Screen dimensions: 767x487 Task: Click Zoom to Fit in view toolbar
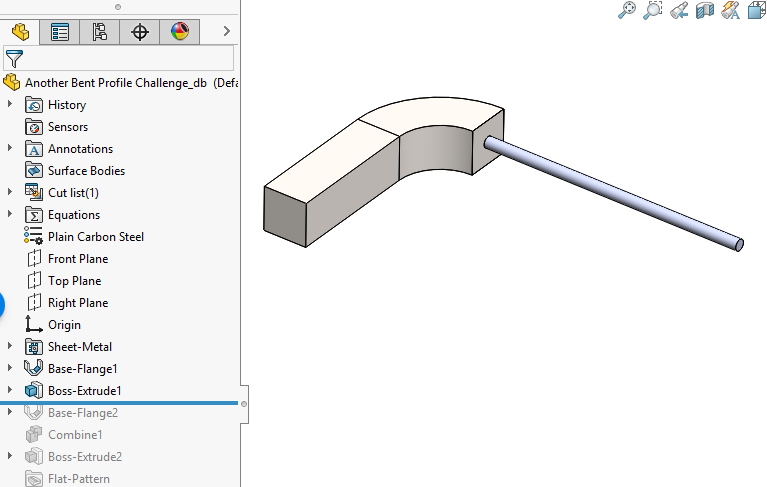tap(627, 10)
